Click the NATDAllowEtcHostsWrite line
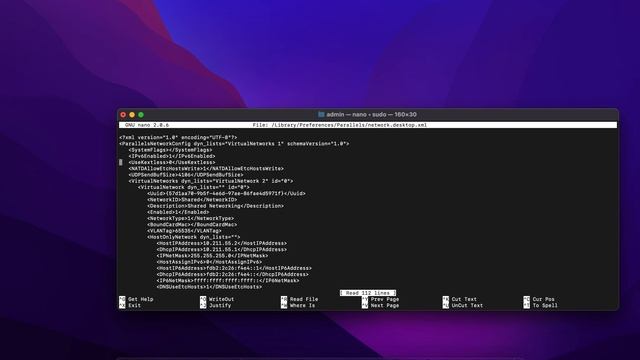This screenshot has width=640, height=360. point(206,169)
